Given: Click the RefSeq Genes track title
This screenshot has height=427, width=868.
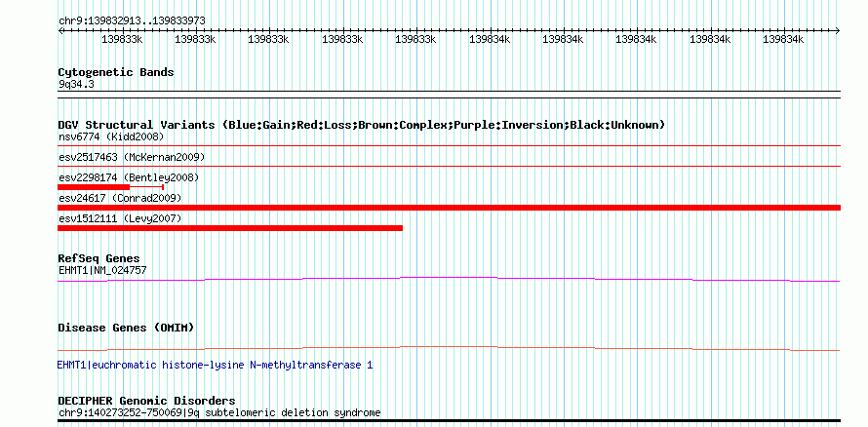Looking at the screenshot, I should (99, 259).
